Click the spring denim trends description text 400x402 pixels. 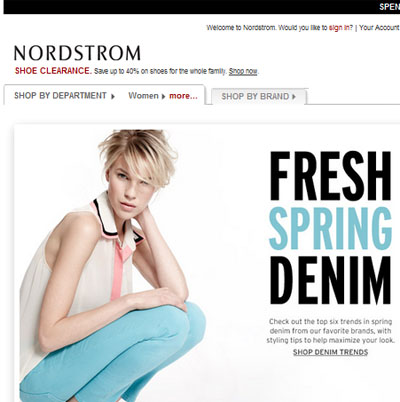click(330, 331)
